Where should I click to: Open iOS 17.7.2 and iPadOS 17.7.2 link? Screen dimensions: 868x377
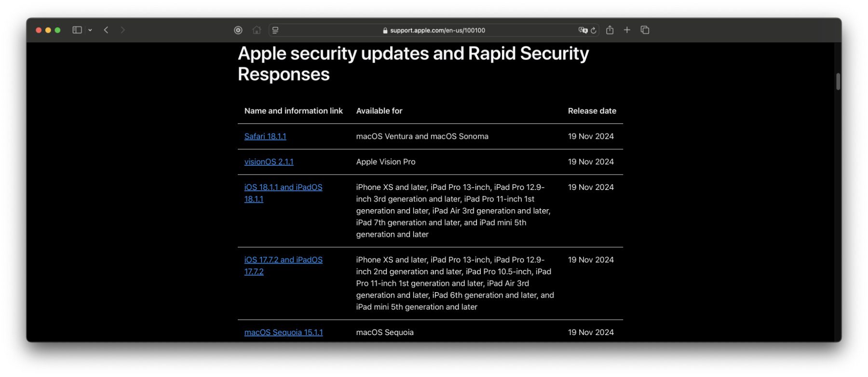tap(283, 260)
